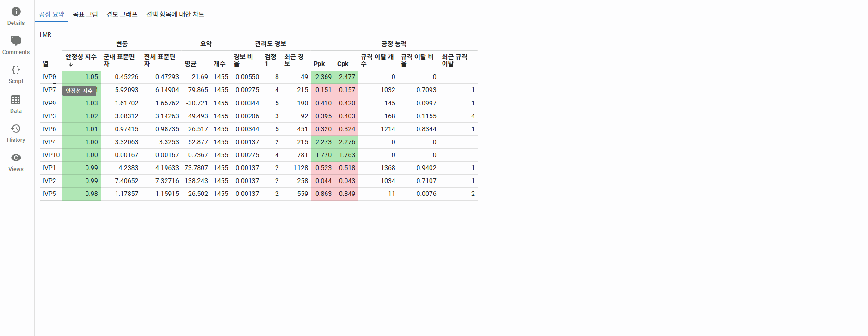The image size is (868, 336).
Task: Click the Ppk column header
Action: click(x=319, y=64)
